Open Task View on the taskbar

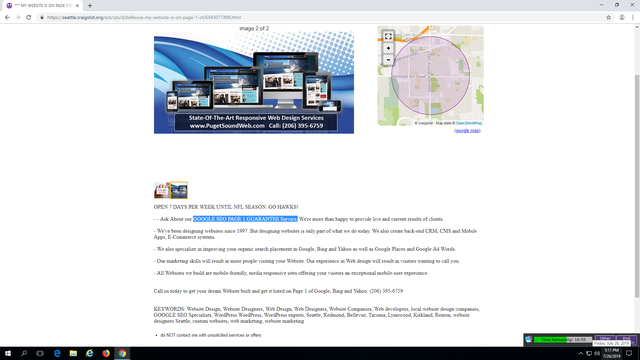(40, 353)
